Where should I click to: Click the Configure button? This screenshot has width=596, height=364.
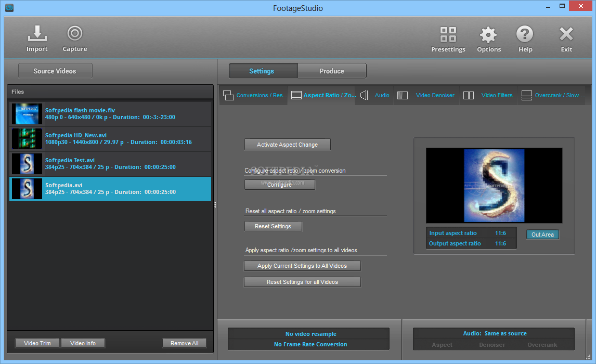click(x=279, y=184)
